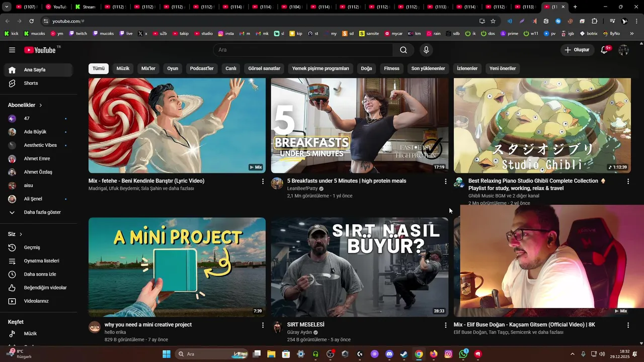Select the Tümü filter chip
This screenshot has width=644, height=362.
[99, 68]
